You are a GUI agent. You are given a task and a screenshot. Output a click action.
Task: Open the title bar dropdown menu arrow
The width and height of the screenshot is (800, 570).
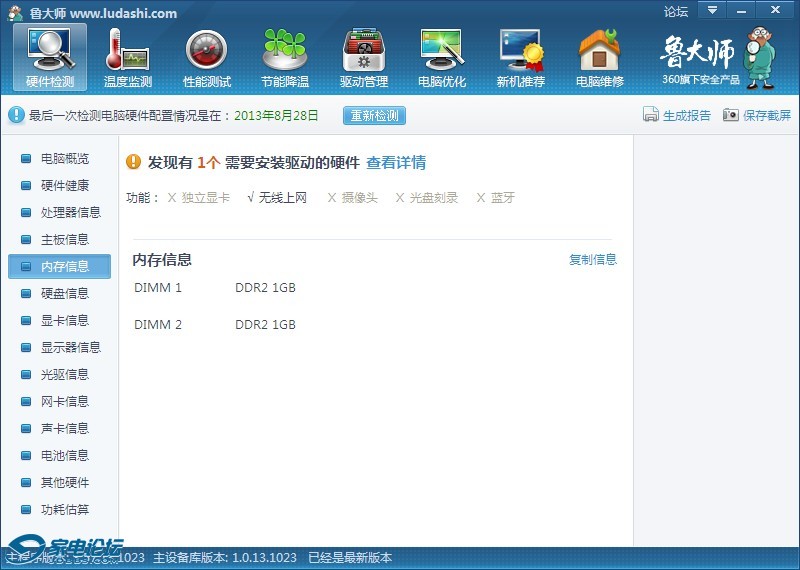712,10
